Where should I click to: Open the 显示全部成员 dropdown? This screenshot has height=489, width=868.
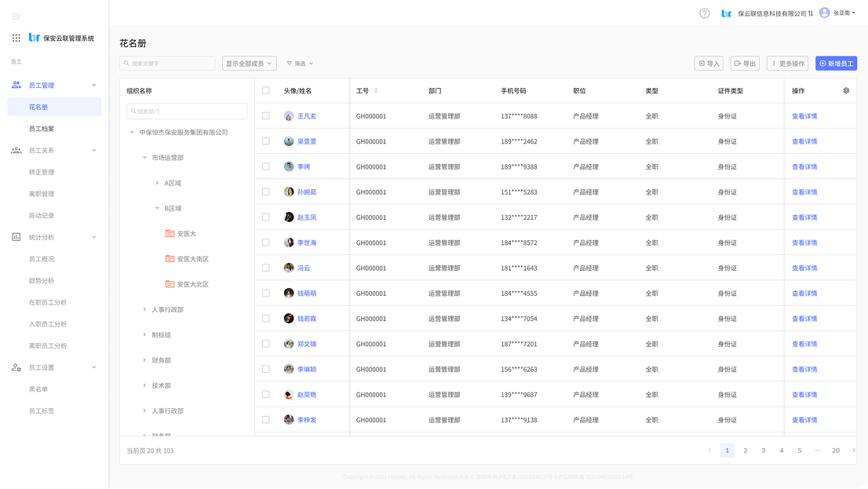(x=249, y=64)
